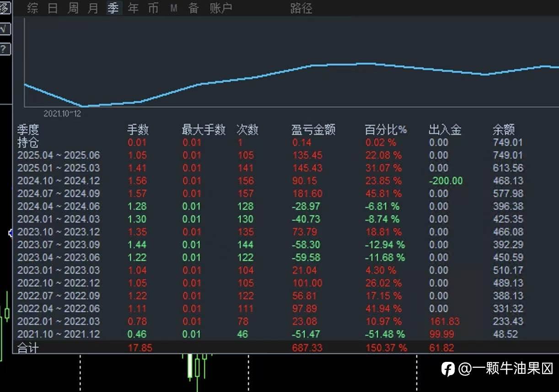Screen dimensions: 559x392
Task: Select the 季 quarterly tab
Action: pyautogui.click(x=113, y=8)
